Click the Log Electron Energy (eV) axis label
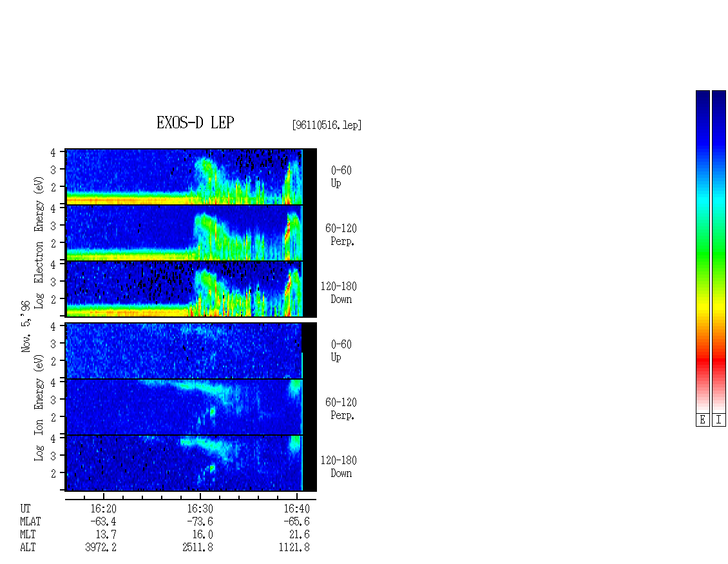 tap(39, 242)
